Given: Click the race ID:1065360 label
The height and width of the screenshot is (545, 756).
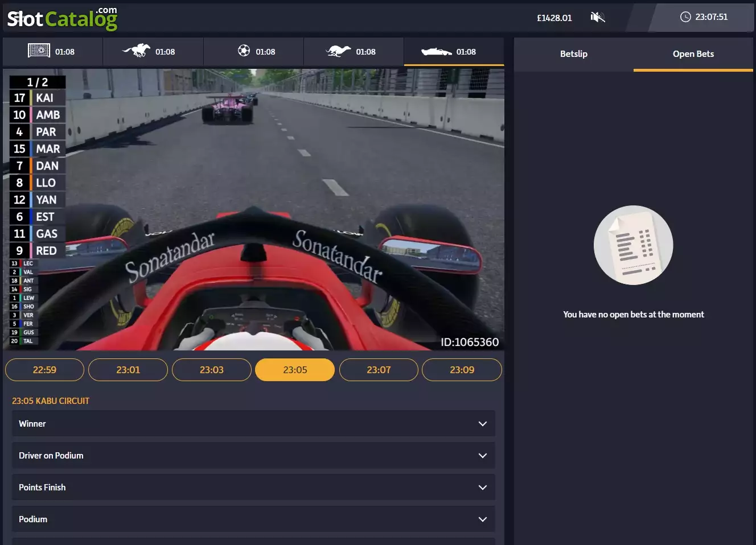Looking at the screenshot, I should 470,342.
